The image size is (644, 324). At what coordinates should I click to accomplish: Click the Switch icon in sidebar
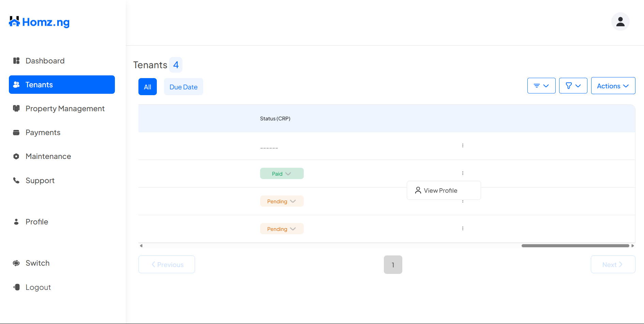pos(16,263)
